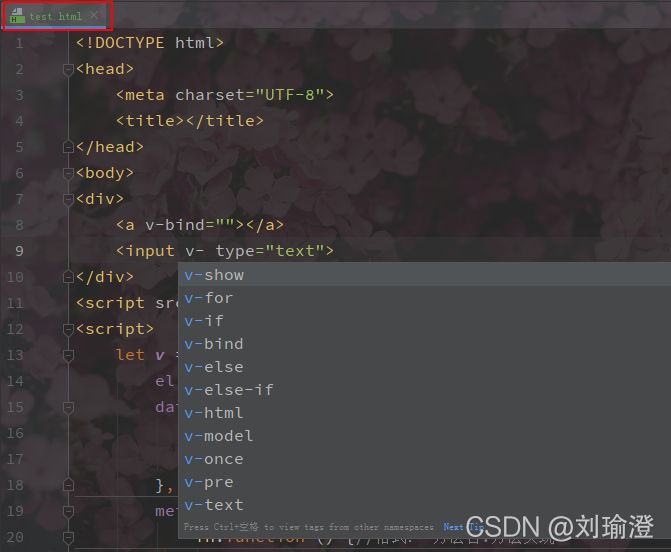Select v-pre in the suggestion list
The image size is (671, 552).
coord(425,482)
